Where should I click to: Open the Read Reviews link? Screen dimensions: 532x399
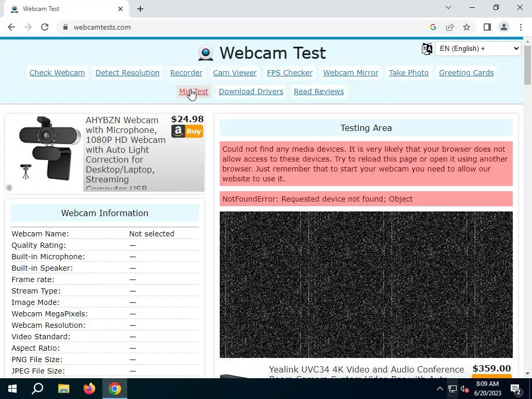click(318, 91)
